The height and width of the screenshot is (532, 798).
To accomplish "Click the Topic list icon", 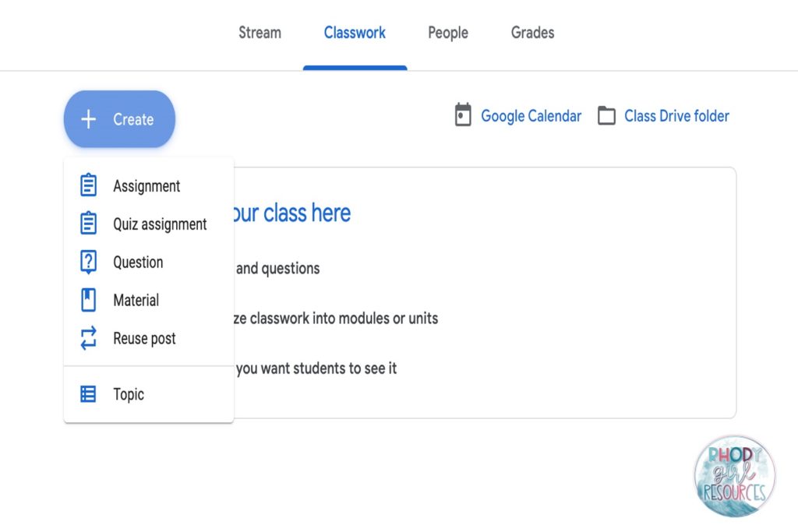I will 89,394.
